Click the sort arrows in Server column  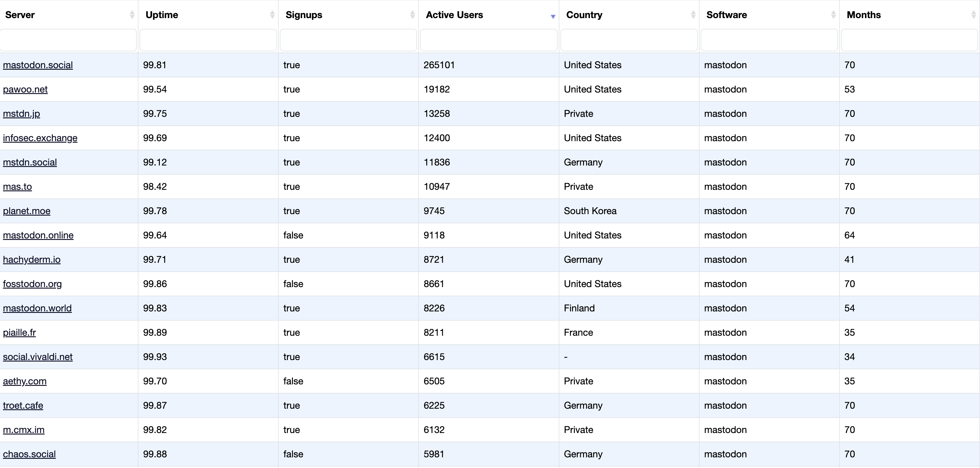point(132,15)
